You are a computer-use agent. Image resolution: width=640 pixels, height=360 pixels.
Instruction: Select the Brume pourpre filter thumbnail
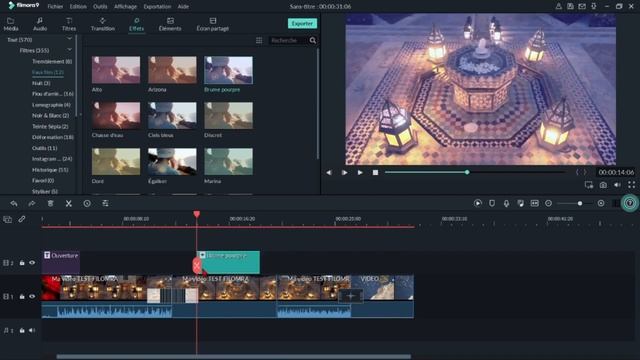[x=228, y=70]
